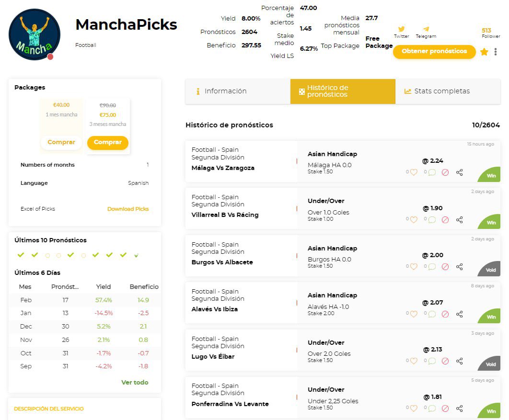Open the Lugo Vs Éibar match title
This screenshot has height=420, width=509.
click(x=213, y=356)
